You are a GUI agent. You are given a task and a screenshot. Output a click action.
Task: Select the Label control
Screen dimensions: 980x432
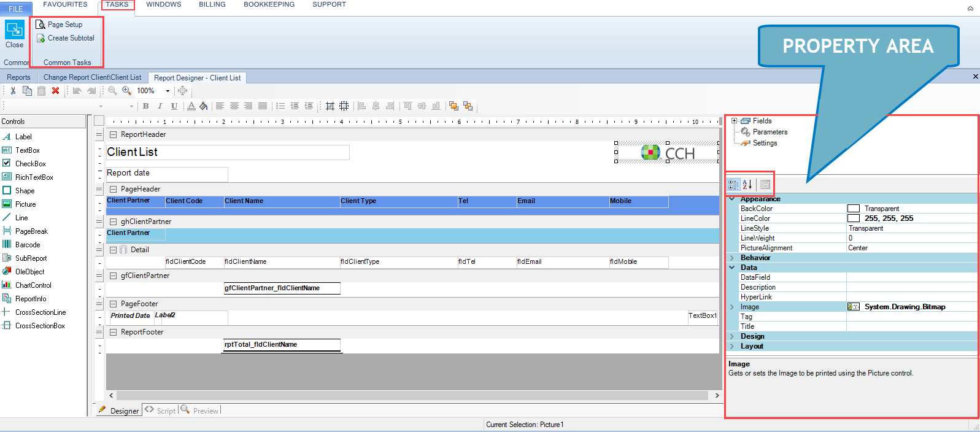tap(17, 137)
